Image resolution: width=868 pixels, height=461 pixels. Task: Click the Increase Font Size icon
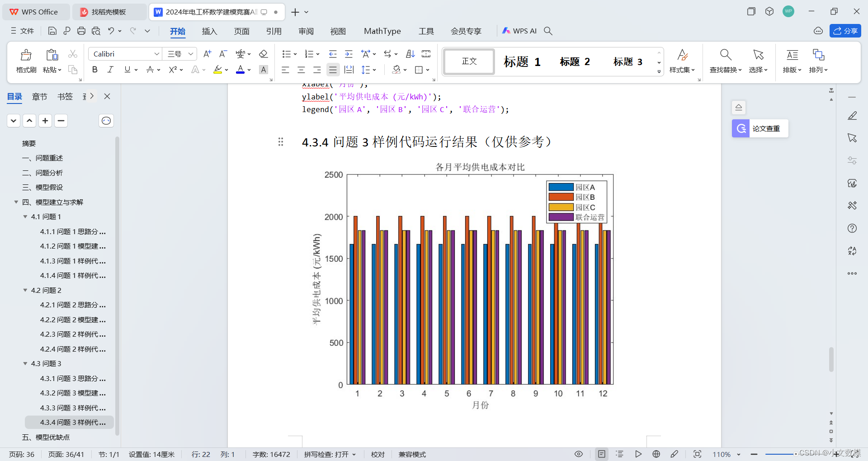point(207,54)
